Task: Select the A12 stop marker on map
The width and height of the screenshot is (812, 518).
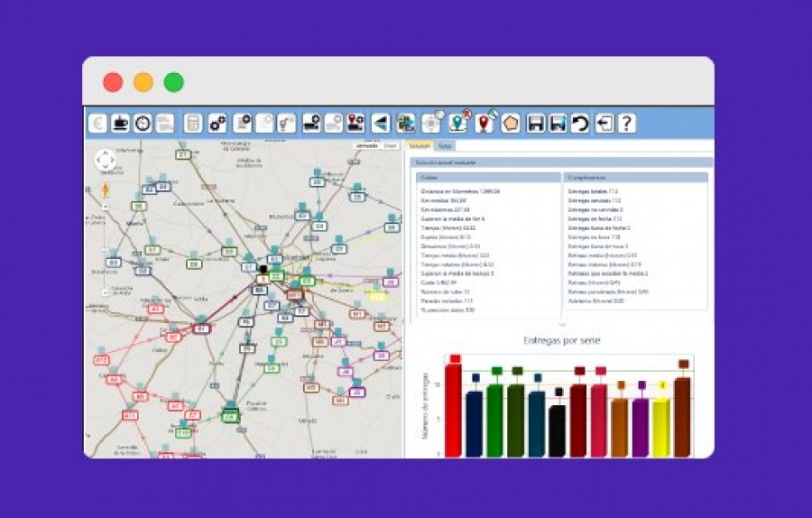Action: point(101,360)
